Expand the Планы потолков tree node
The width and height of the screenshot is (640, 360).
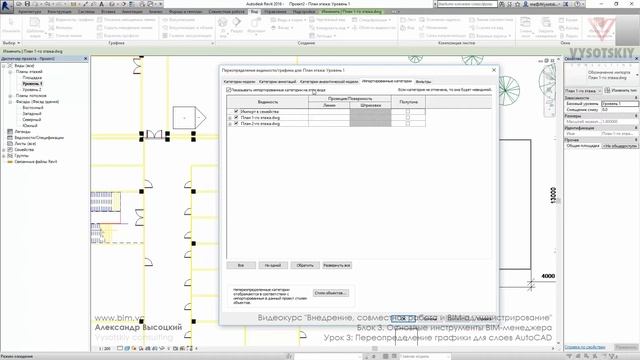point(10,96)
